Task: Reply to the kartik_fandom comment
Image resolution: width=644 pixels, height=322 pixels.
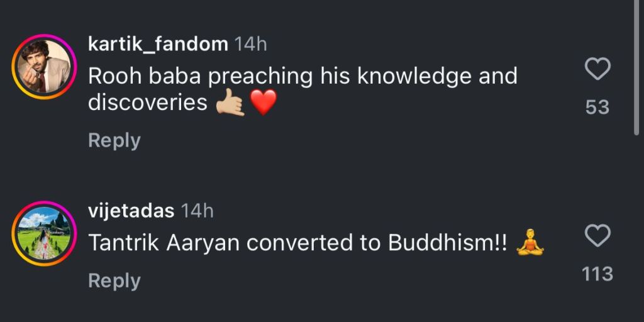Action: pyautogui.click(x=114, y=140)
